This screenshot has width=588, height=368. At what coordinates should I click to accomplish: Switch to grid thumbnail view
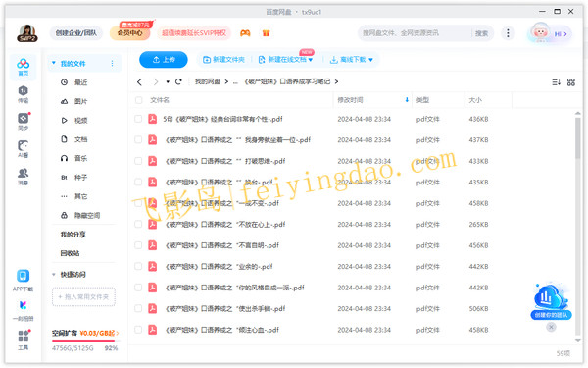(x=571, y=82)
